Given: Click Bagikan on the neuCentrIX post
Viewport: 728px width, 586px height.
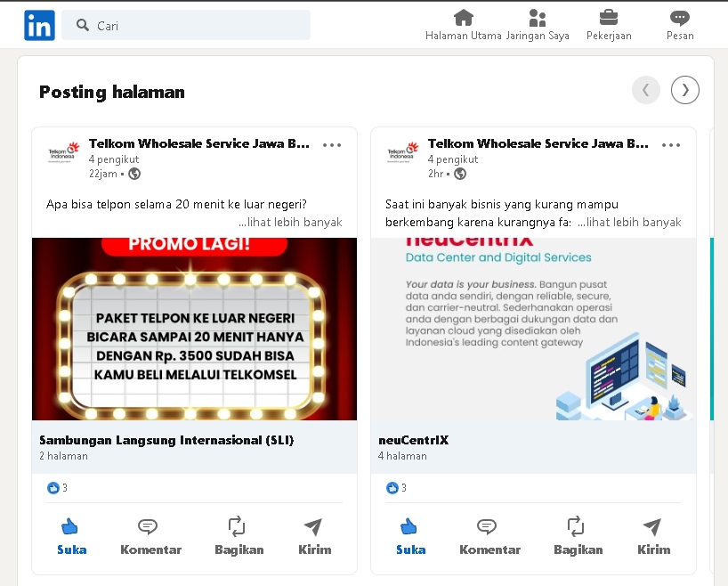Looking at the screenshot, I should click(x=578, y=537).
